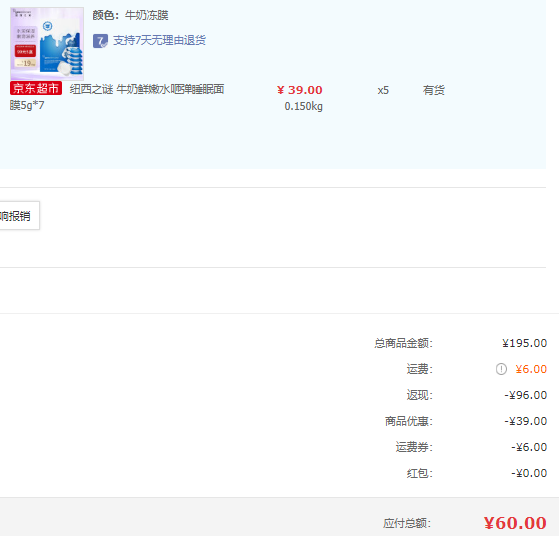Click the 红包 -¥0.00 value
The height and width of the screenshot is (536, 559).
(529, 473)
